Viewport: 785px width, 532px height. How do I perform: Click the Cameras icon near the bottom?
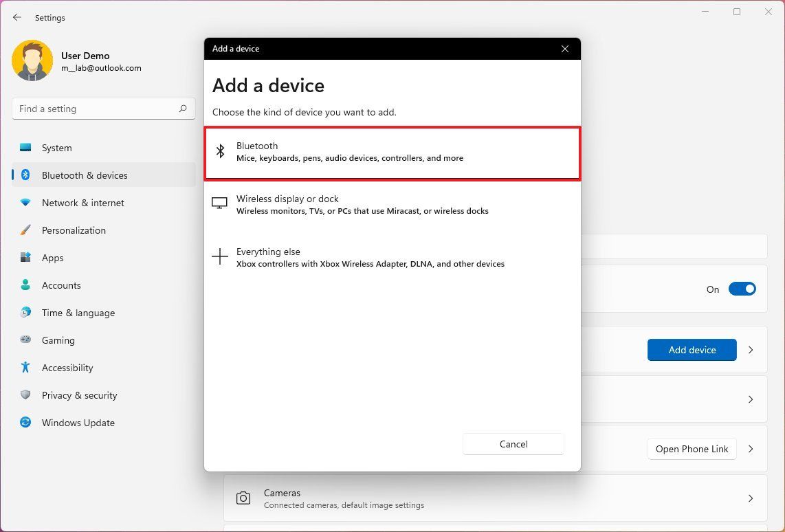243,499
